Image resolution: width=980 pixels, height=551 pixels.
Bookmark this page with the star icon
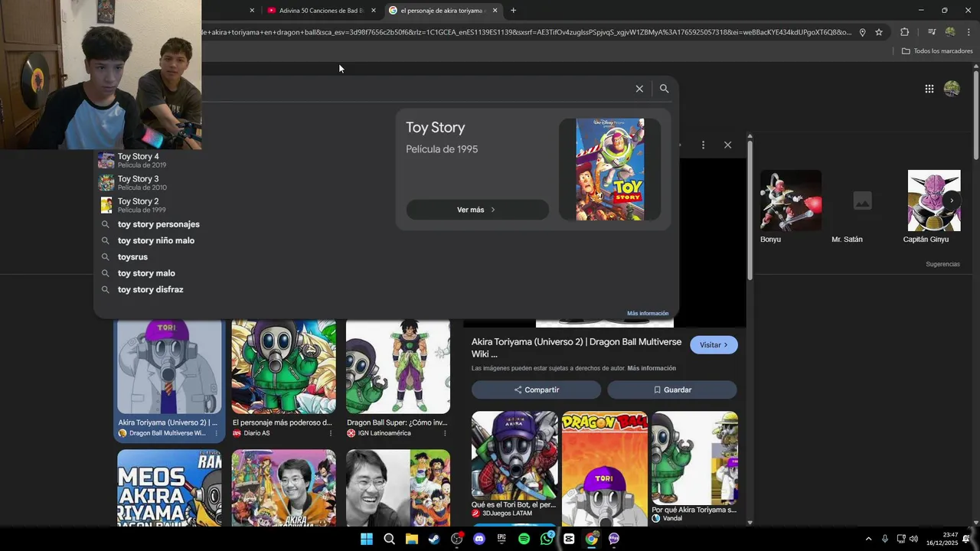tap(879, 32)
